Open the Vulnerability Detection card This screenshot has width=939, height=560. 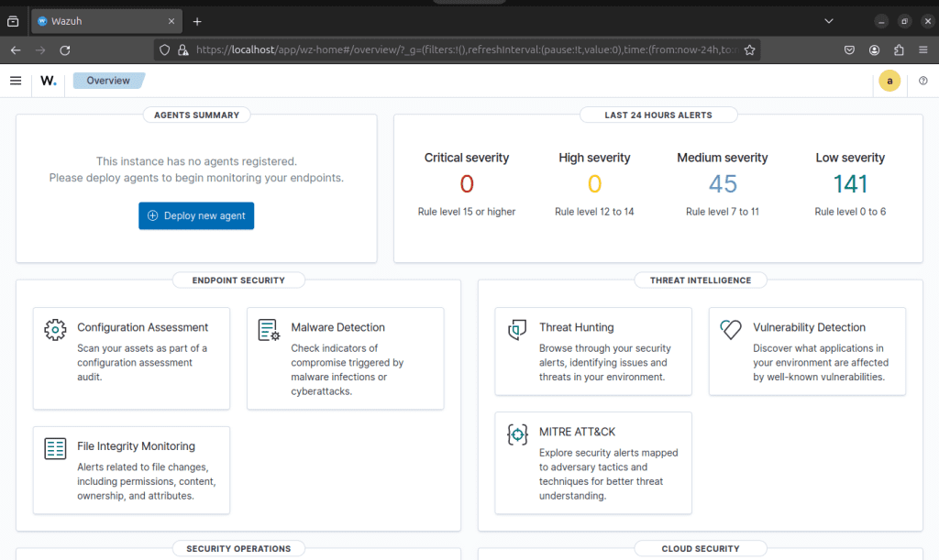coord(807,351)
